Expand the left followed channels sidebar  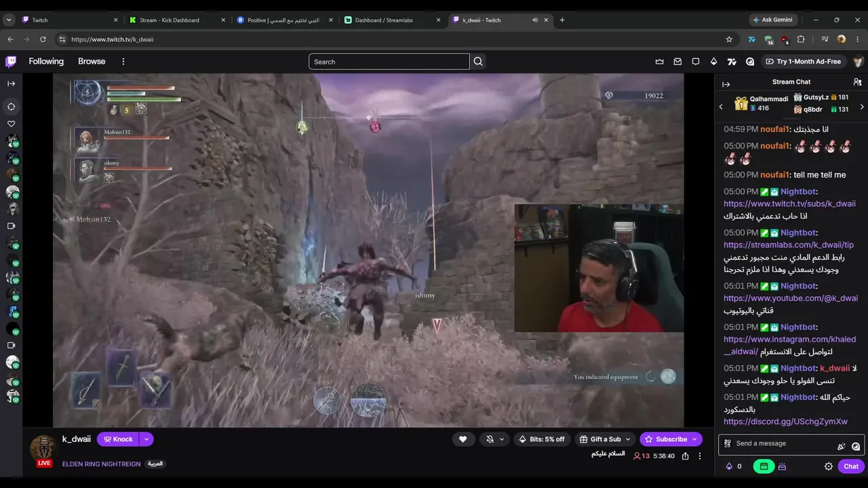pyautogui.click(x=11, y=83)
